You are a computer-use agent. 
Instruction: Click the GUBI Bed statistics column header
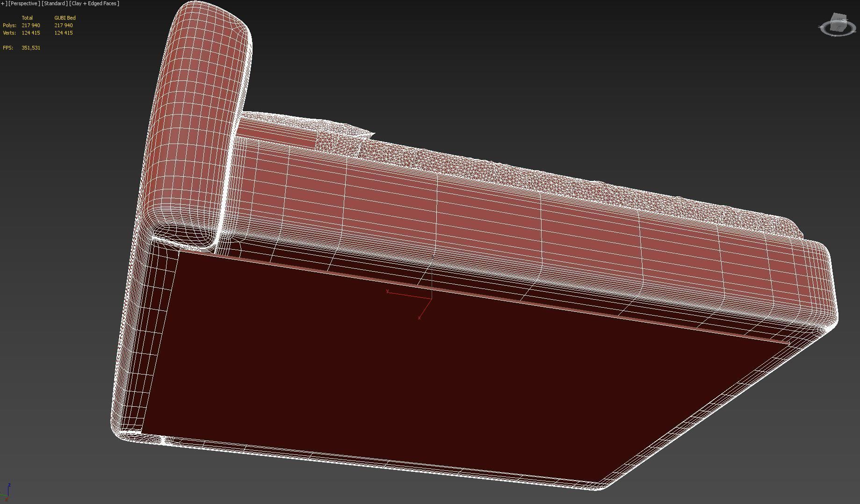pyautogui.click(x=65, y=18)
